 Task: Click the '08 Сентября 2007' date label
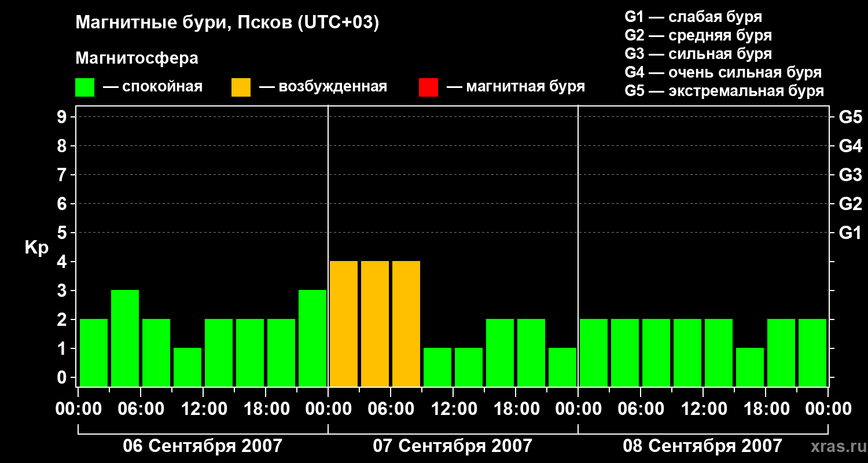click(703, 446)
